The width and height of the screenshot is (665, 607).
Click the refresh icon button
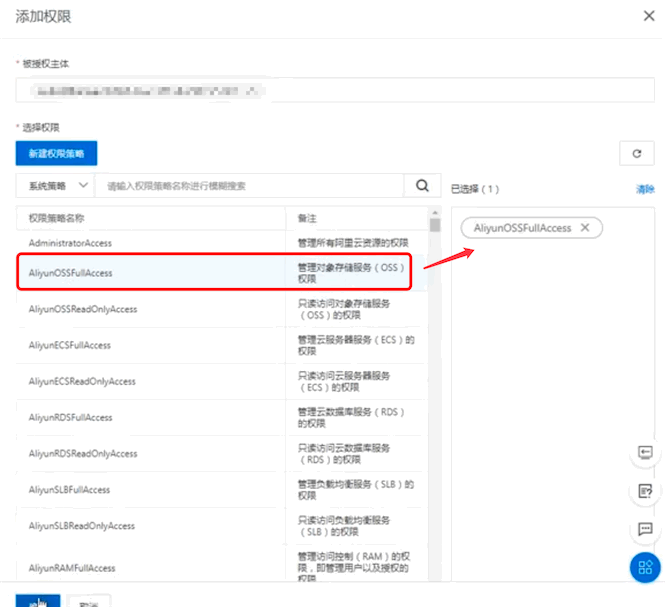coord(637,154)
